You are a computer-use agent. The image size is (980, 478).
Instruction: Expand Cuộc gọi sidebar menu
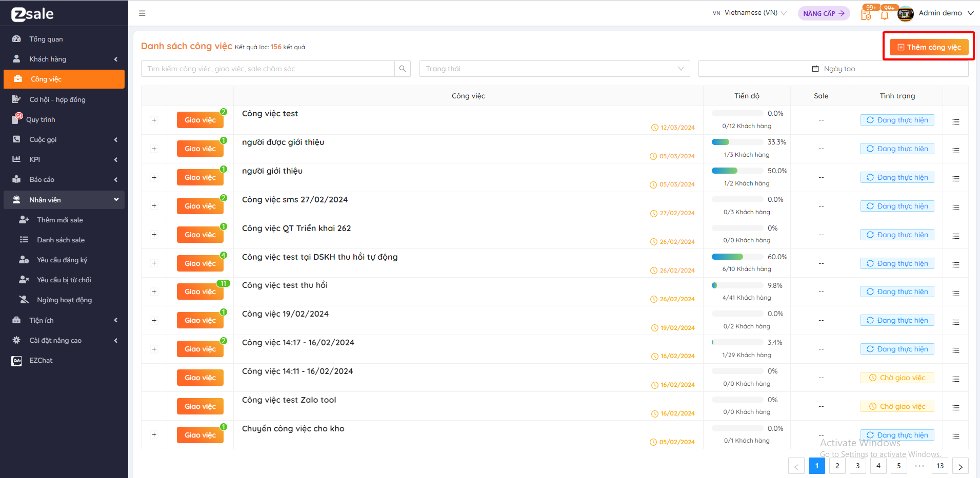64,139
